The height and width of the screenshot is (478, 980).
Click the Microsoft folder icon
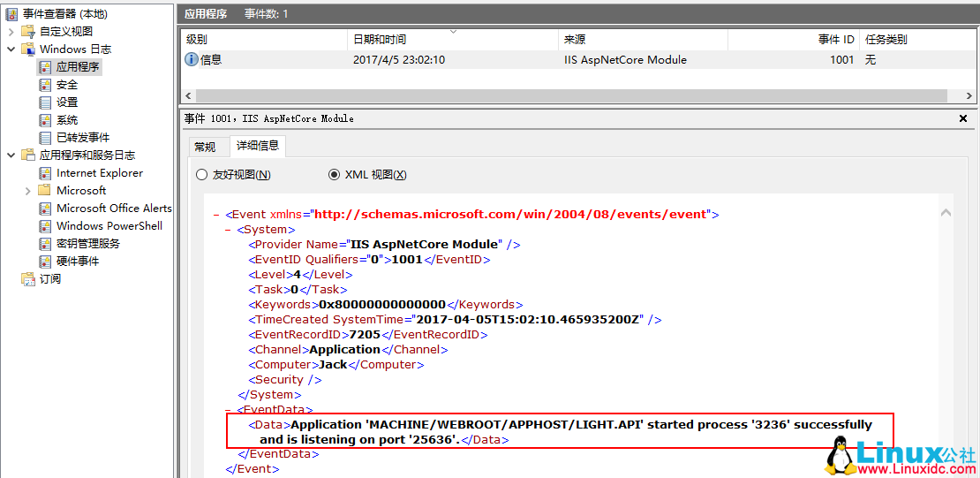point(45,190)
